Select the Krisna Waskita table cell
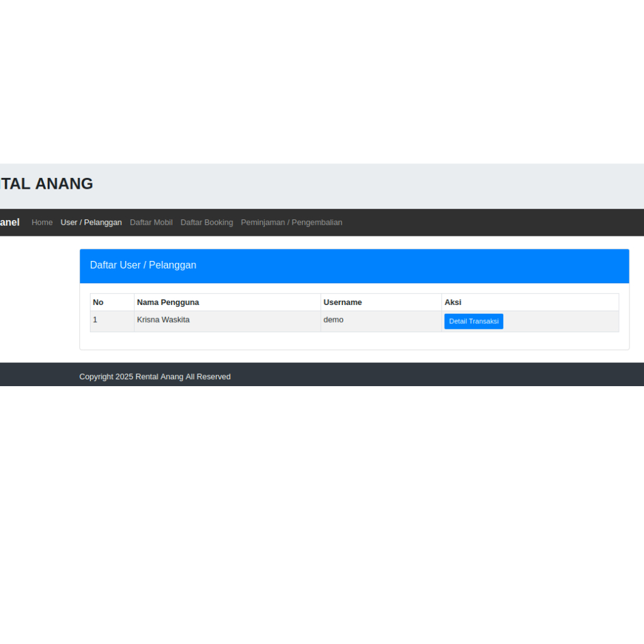This screenshot has width=644, height=644. click(163, 319)
